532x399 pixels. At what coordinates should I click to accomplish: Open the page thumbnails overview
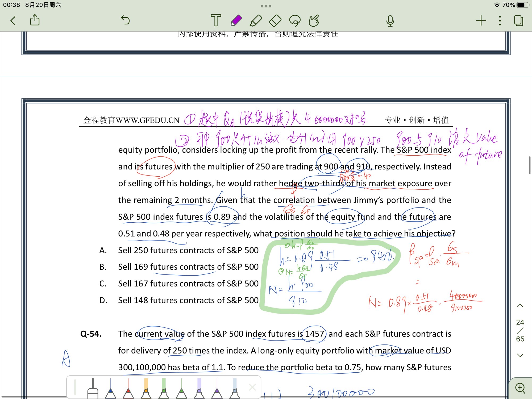tap(518, 20)
